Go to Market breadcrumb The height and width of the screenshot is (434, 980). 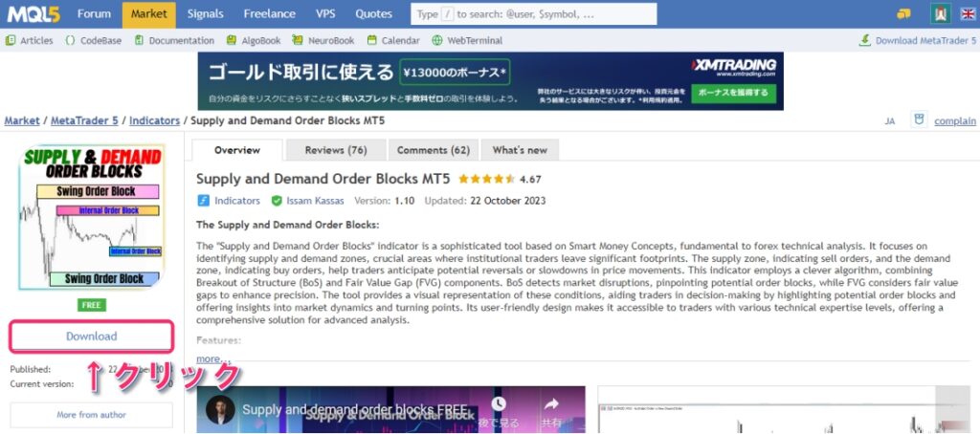point(22,120)
